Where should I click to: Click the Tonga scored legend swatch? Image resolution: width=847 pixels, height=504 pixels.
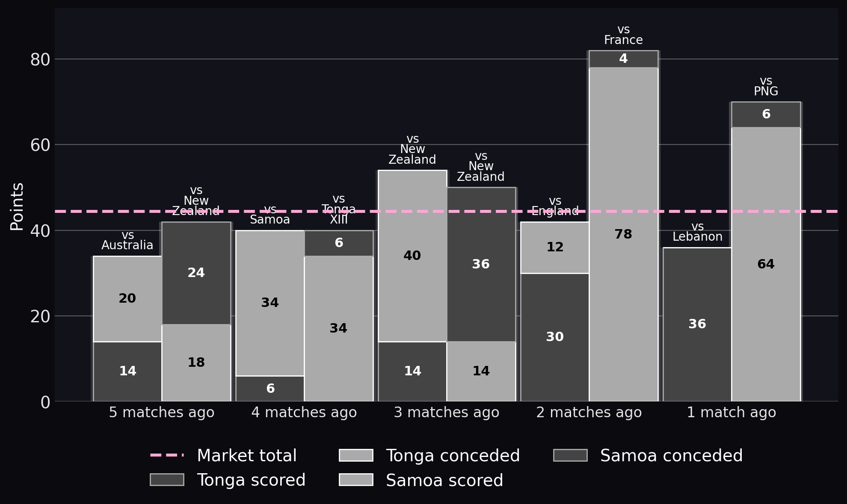click(x=167, y=480)
